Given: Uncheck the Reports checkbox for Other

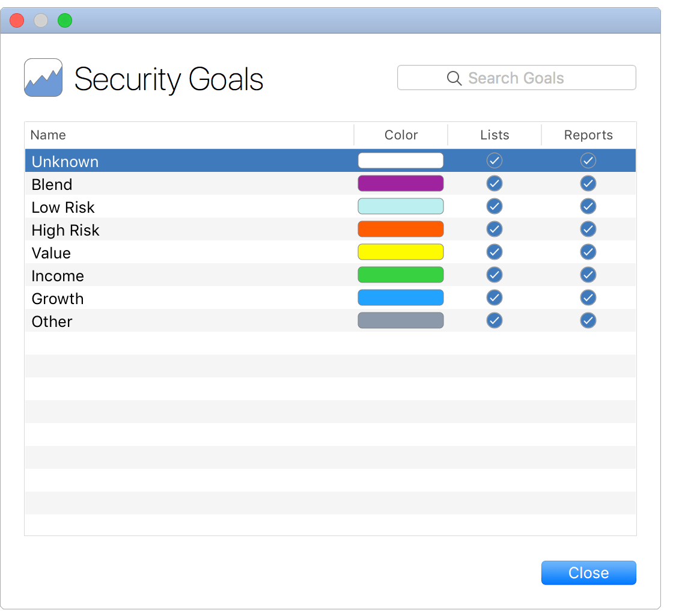Looking at the screenshot, I should coord(588,320).
